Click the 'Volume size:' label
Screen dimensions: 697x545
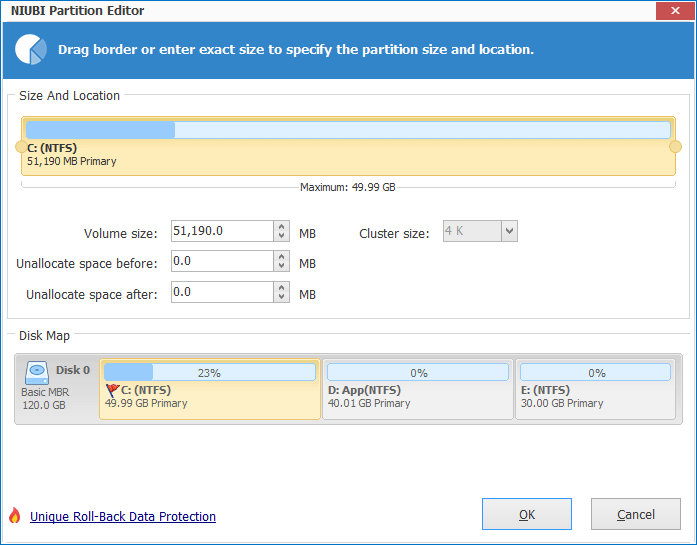coord(120,234)
